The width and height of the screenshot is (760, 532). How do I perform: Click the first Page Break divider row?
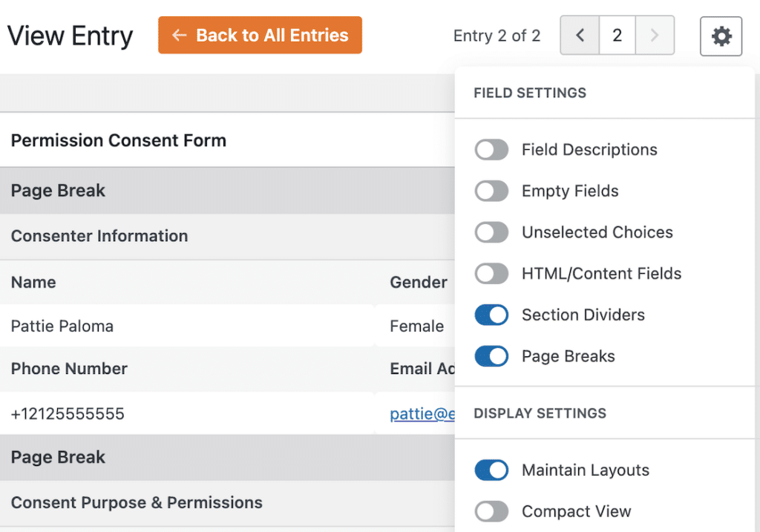point(58,190)
